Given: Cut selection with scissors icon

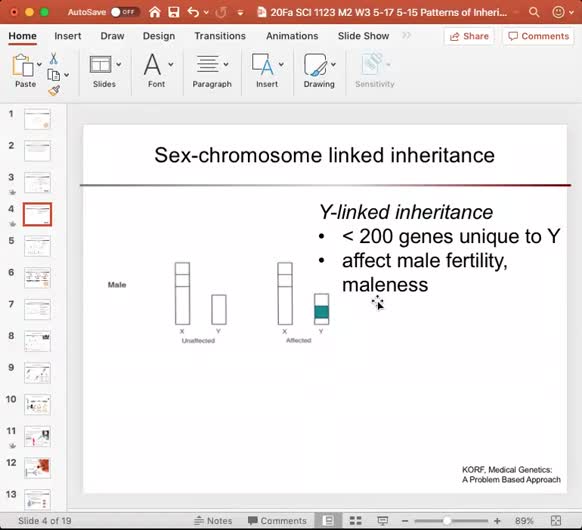Looking at the screenshot, I should (x=53, y=59).
